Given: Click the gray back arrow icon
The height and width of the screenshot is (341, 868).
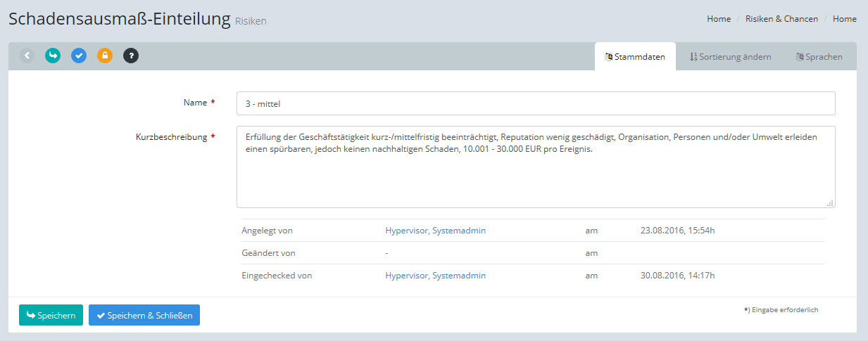Looking at the screenshot, I should [x=27, y=56].
